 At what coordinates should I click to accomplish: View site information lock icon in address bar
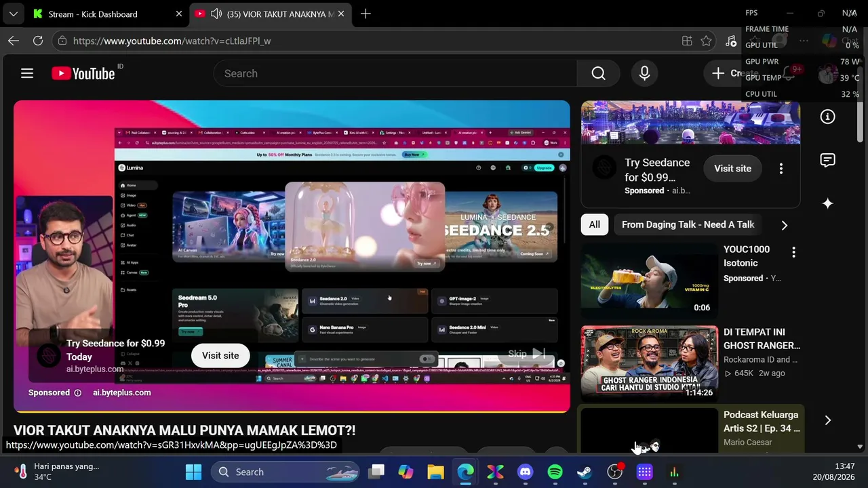(x=62, y=41)
